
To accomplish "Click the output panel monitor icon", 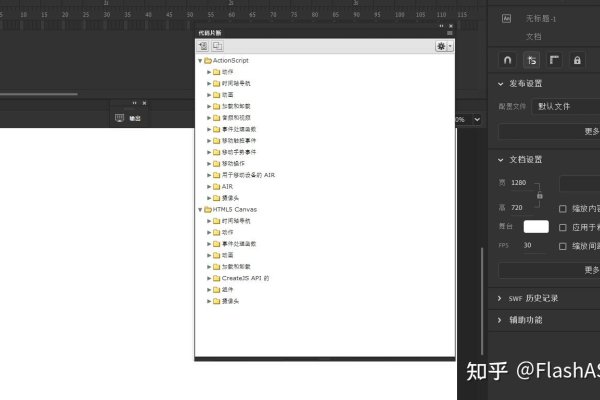I will click(x=119, y=118).
